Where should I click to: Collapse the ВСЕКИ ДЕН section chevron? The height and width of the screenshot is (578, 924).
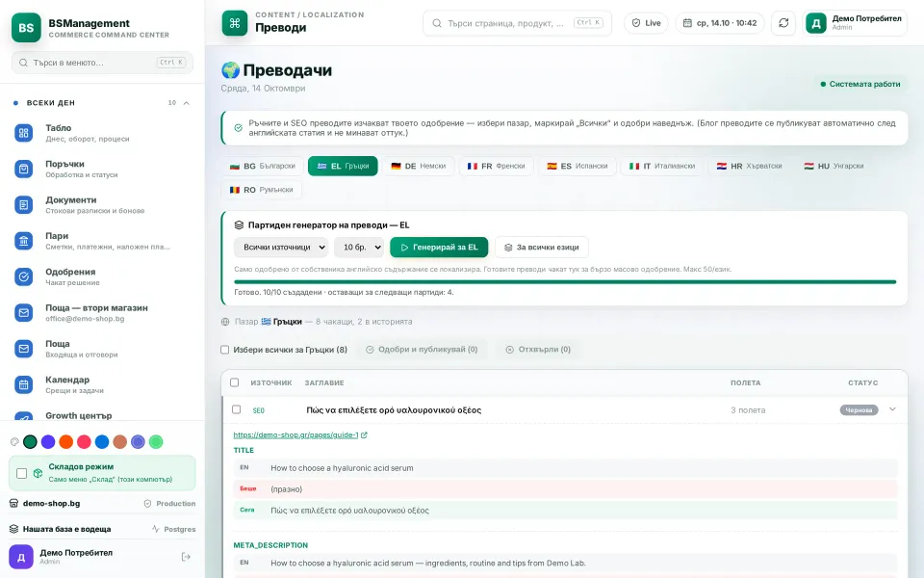point(186,103)
